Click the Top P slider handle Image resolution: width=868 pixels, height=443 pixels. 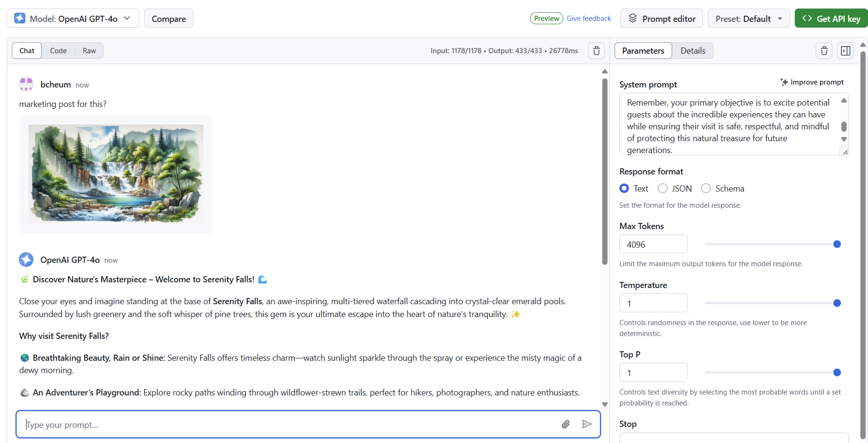(x=837, y=373)
